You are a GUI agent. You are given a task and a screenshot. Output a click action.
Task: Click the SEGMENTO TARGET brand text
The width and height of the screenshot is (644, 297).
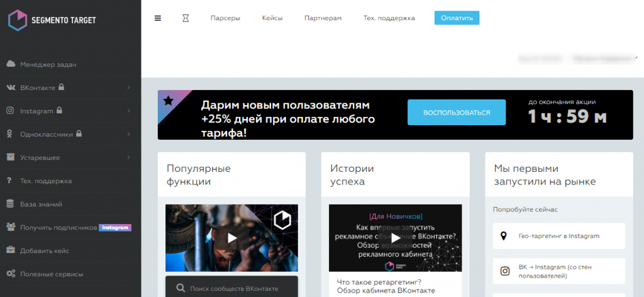coord(64,20)
